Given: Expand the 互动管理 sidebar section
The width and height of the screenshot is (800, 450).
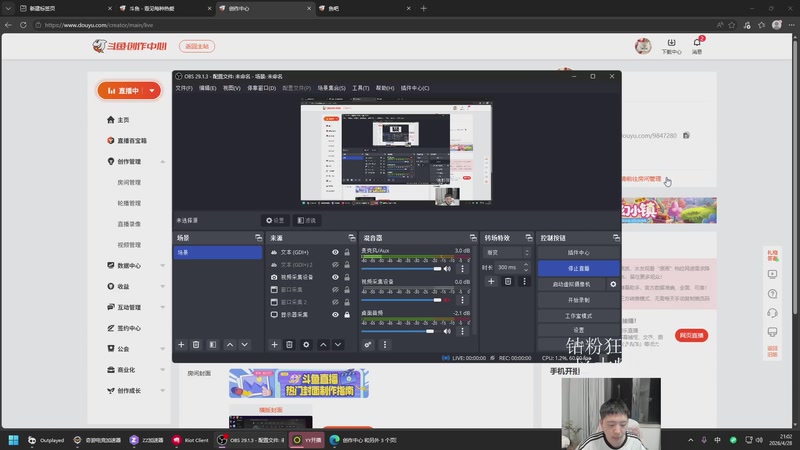Looking at the screenshot, I should (x=163, y=308).
